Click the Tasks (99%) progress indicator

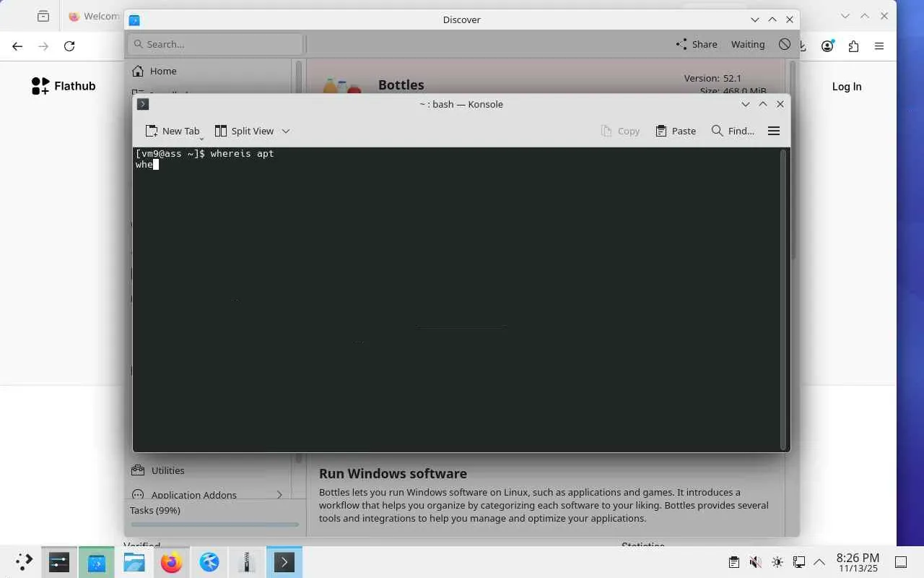pyautogui.click(x=214, y=517)
